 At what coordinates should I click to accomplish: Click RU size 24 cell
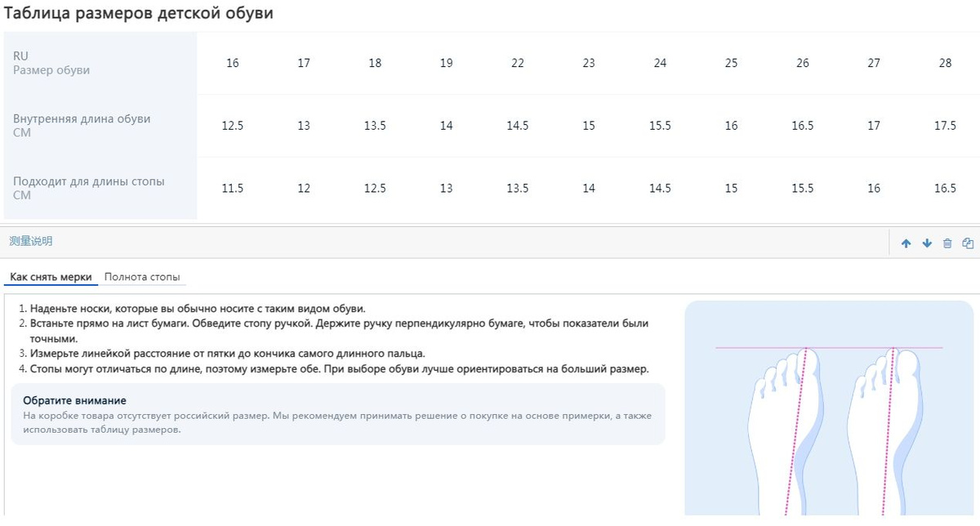pyautogui.click(x=660, y=63)
